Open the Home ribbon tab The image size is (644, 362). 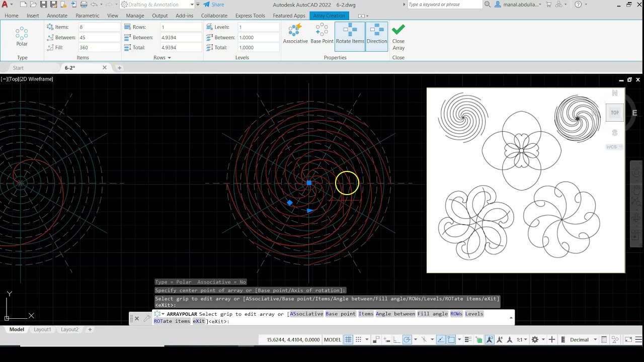click(x=12, y=16)
